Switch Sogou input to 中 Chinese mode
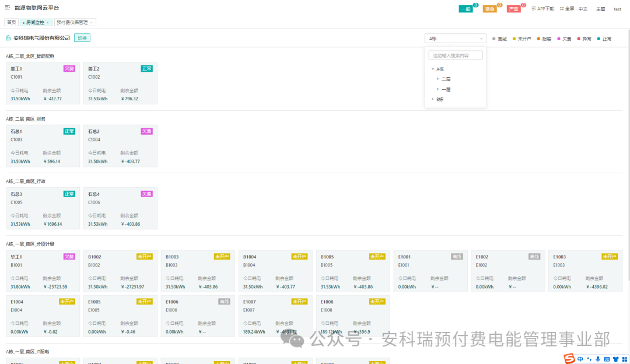This screenshot has width=630, height=364. pos(580,359)
